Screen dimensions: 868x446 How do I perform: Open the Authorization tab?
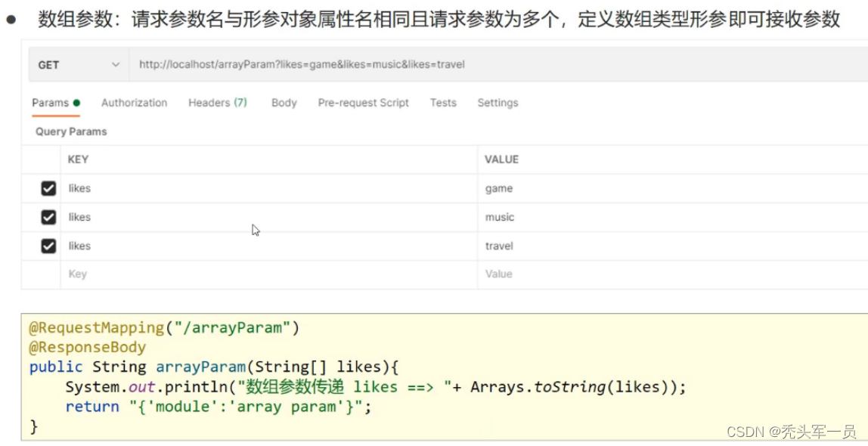point(134,103)
